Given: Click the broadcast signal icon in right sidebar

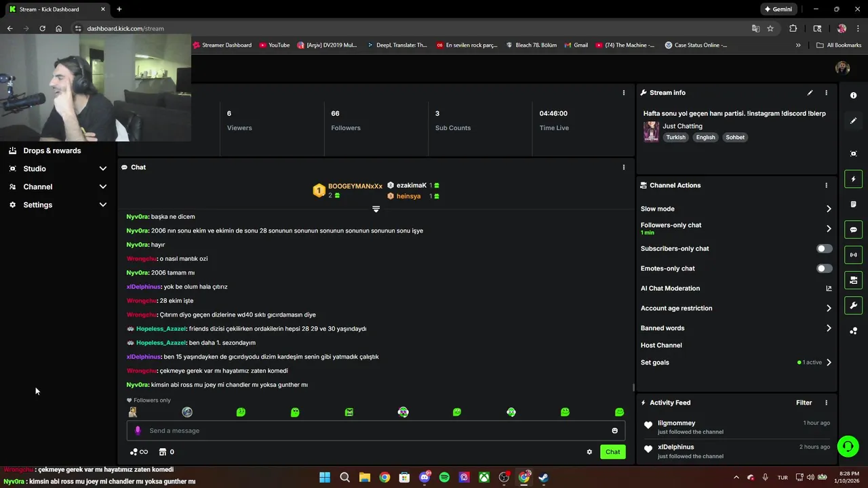Looking at the screenshot, I should point(853,255).
